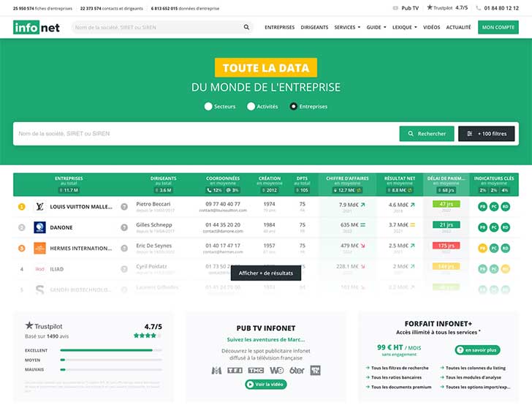
Task: Click the Voir la vidéo button
Action: [266, 384]
